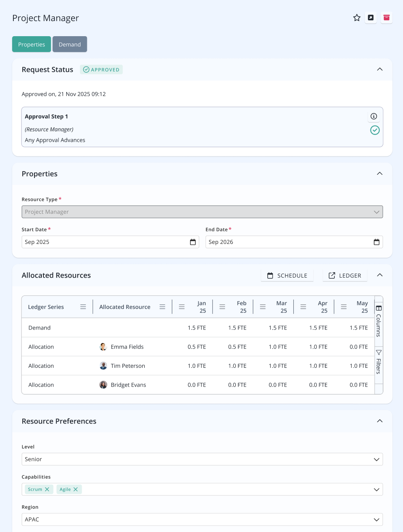This screenshot has height=532, width=403.
Task: Open the Ledger Series column menu icon
Action: coord(83,307)
